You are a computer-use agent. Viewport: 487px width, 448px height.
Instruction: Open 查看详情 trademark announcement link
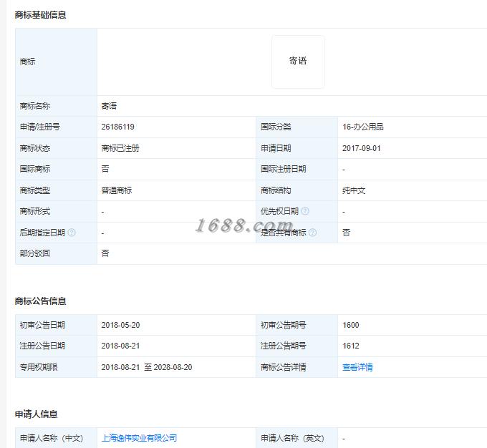click(x=357, y=367)
